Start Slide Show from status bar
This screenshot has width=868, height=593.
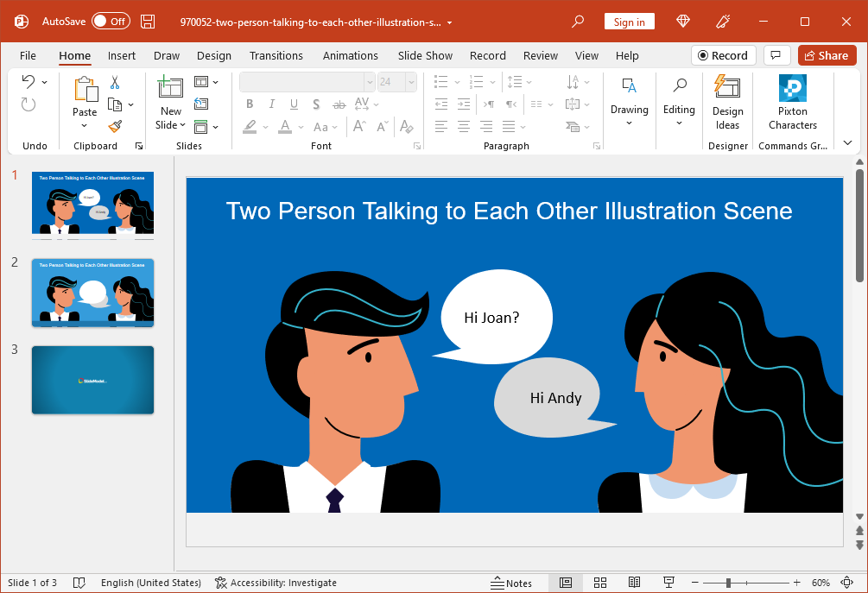click(668, 583)
